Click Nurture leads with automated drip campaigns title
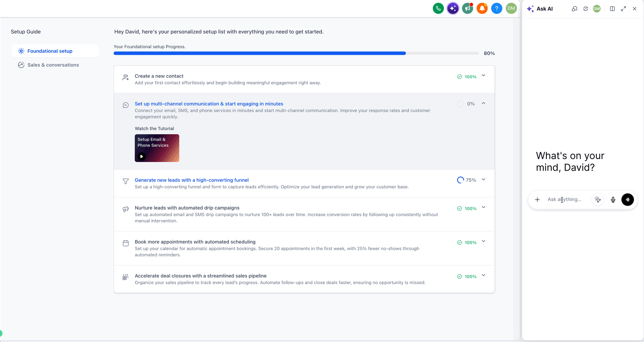This screenshot has width=644, height=342. click(187, 208)
